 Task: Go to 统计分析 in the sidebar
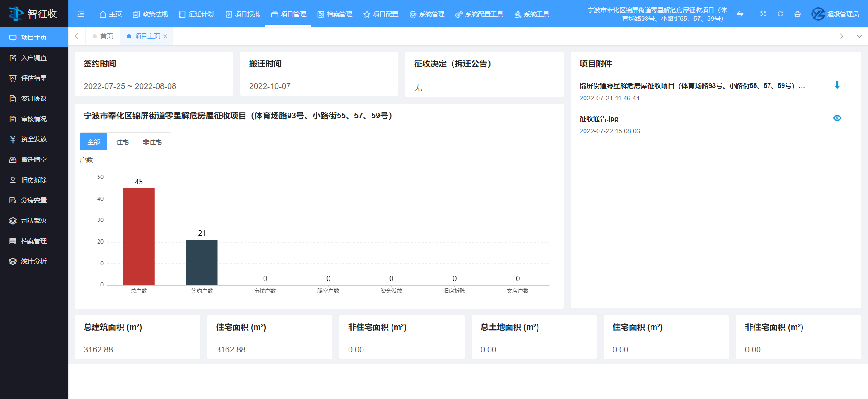pyautogui.click(x=33, y=261)
